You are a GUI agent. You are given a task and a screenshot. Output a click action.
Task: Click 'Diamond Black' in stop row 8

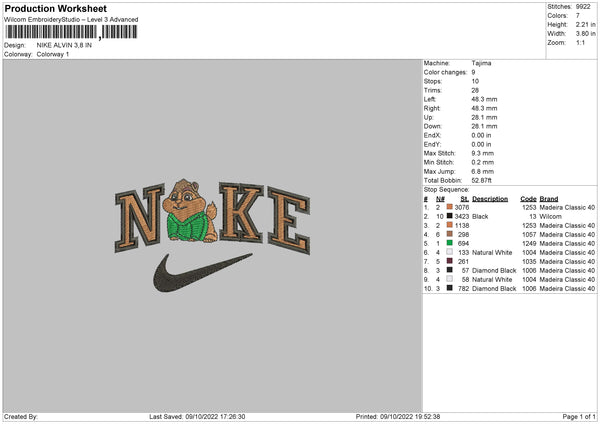click(494, 271)
